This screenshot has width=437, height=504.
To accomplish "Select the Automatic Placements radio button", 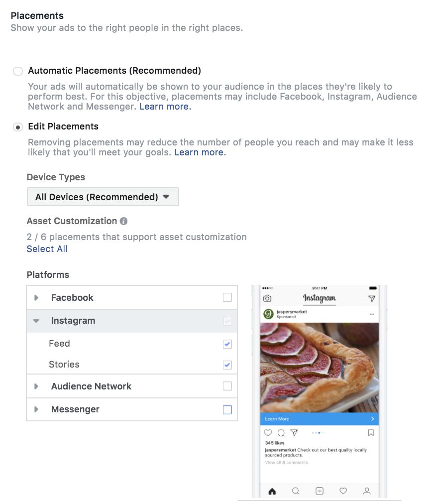I will pyautogui.click(x=18, y=71).
